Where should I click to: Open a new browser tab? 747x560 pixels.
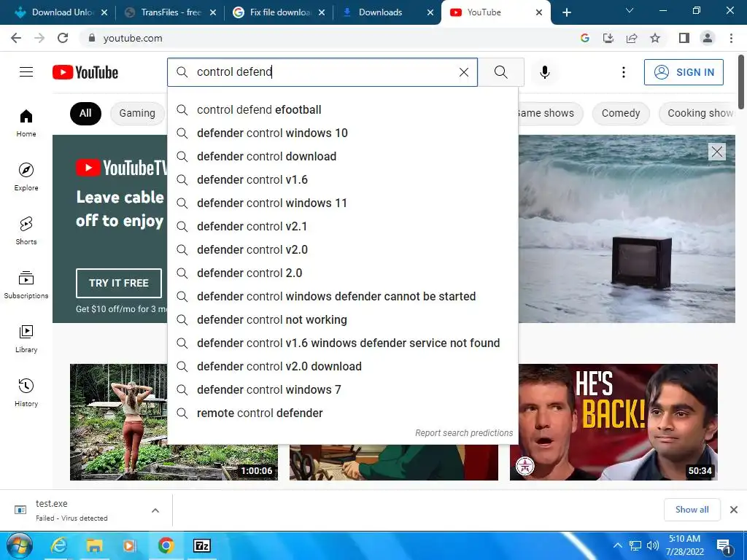566,12
